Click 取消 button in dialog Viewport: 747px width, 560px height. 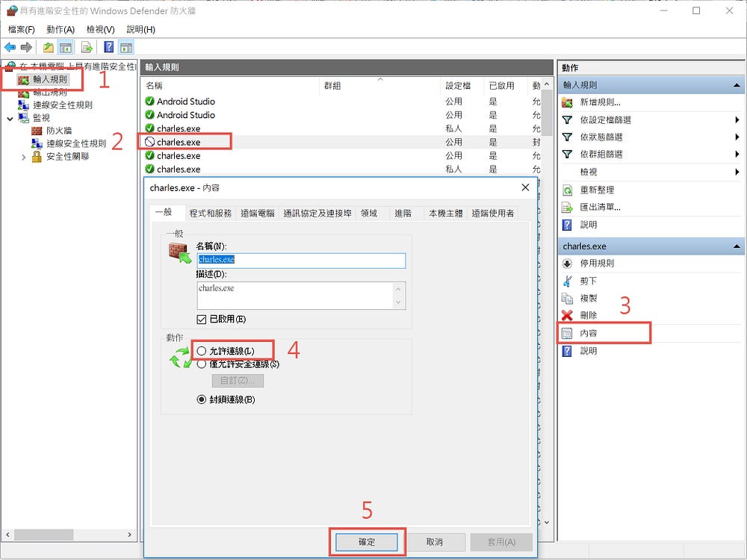point(435,542)
